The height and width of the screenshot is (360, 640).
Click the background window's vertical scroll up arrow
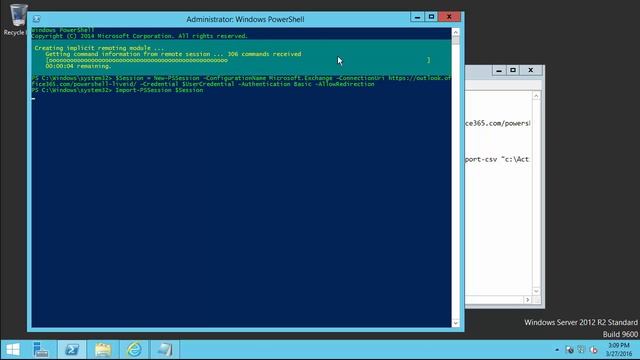click(536, 96)
